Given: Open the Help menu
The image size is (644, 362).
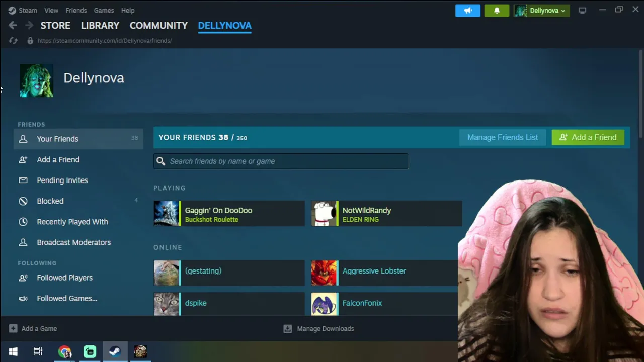Looking at the screenshot, I should point(128,10).
